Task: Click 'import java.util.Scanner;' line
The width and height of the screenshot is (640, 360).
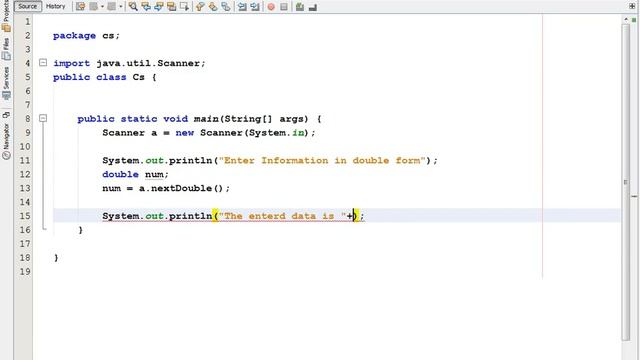Action: 129,63
